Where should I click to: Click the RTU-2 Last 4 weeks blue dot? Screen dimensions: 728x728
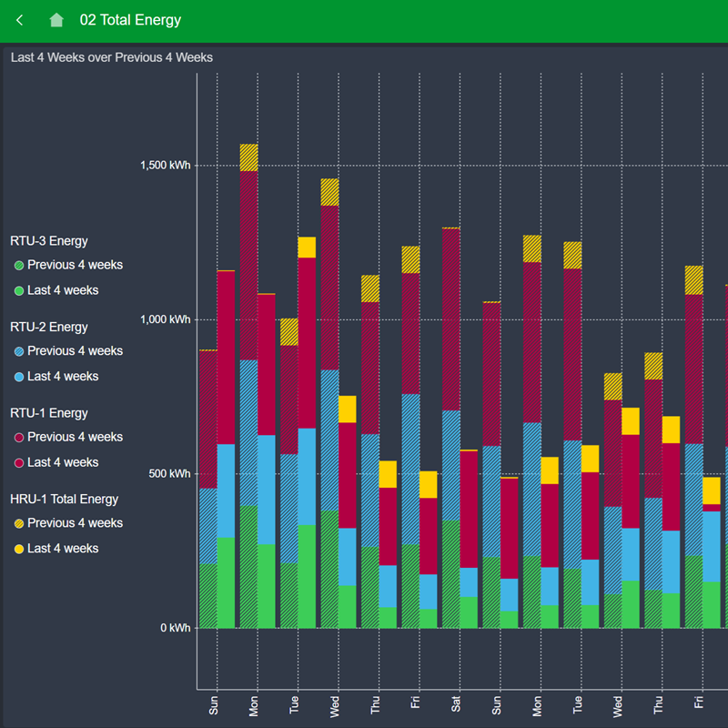click(x=19, y=377)
